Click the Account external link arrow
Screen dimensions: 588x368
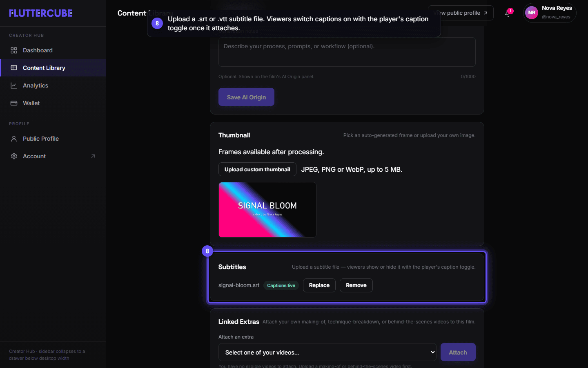tap(93, 156)
